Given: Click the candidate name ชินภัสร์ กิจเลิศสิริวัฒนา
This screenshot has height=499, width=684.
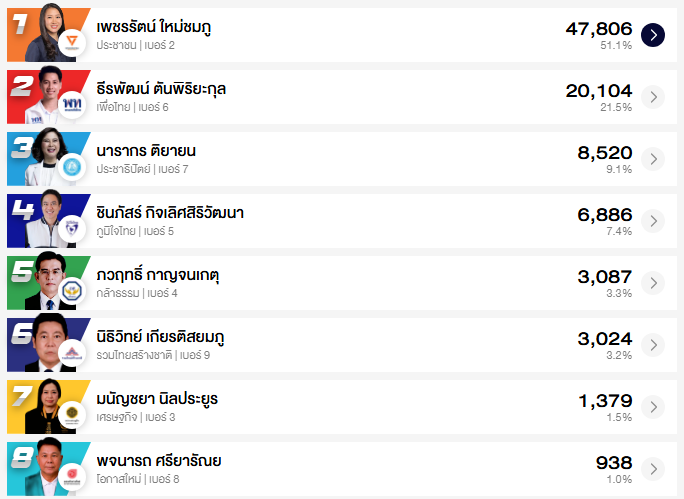Looking at the screenshot, I should [x=170, y=213].
